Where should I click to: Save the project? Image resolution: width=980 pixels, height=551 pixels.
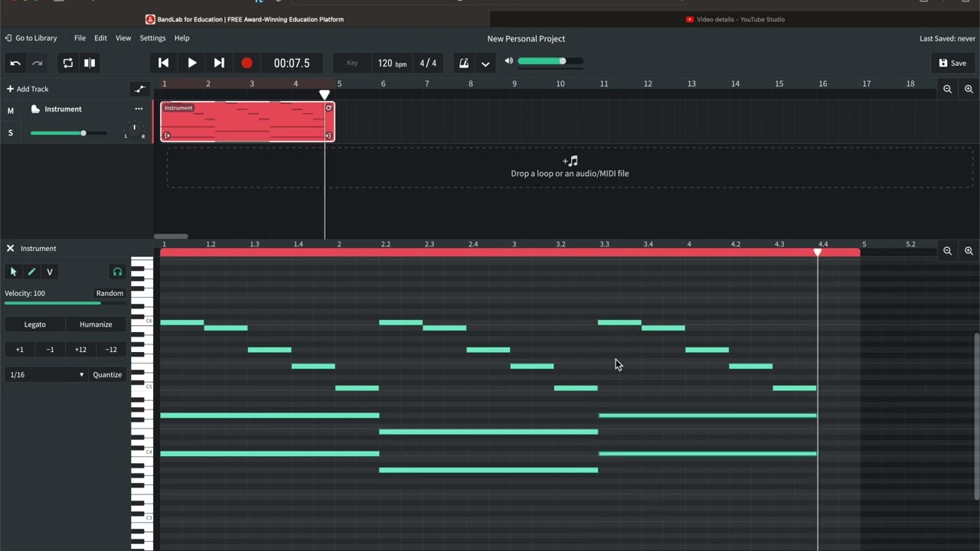[x=953, y=63]
